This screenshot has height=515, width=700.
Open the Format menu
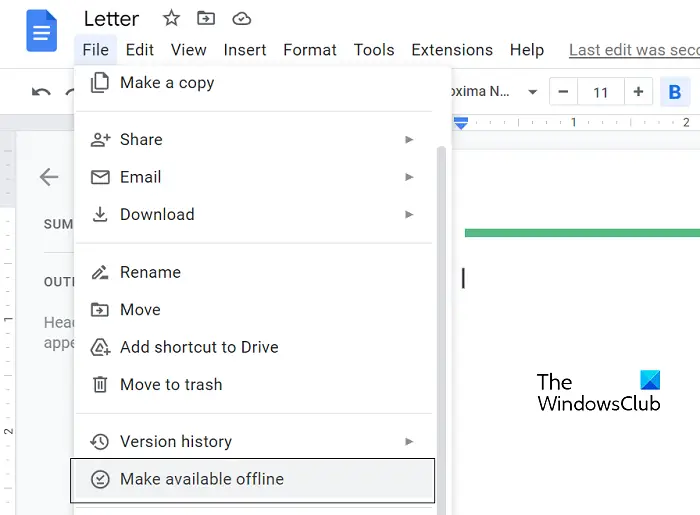310,50
